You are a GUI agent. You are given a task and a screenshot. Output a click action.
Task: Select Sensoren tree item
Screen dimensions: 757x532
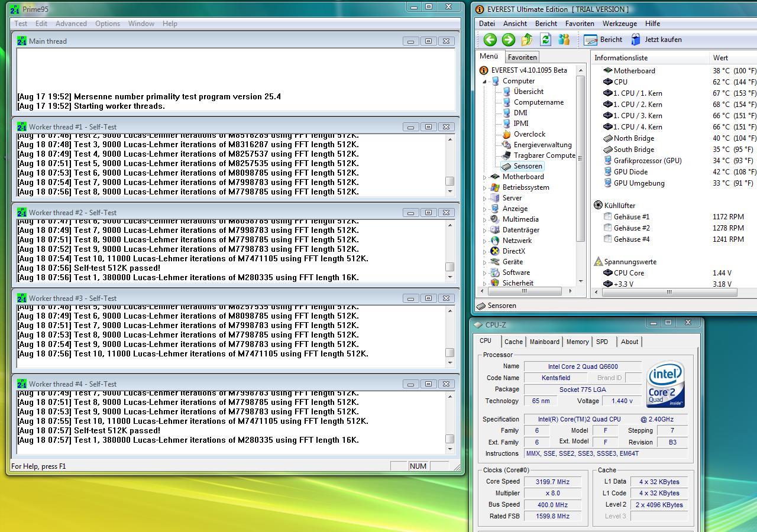coord(528,166)
